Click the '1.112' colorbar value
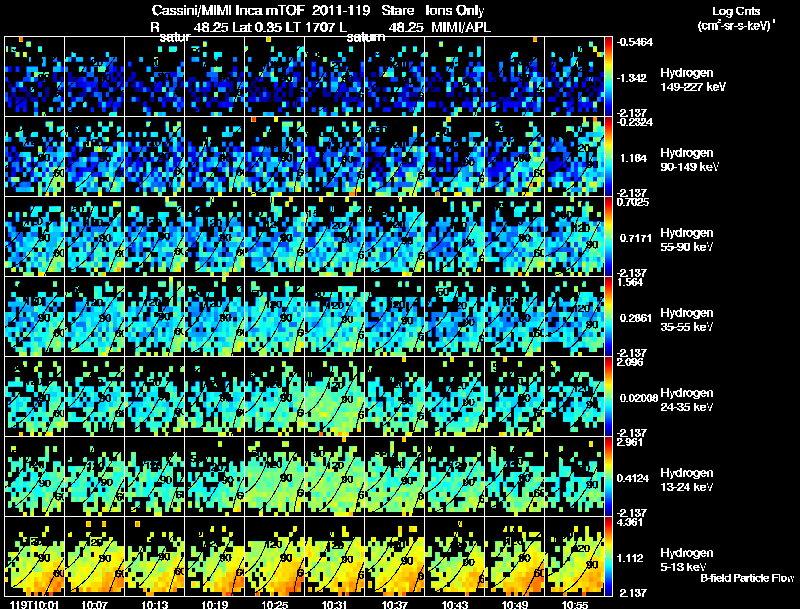The image size is (800, 609). pos(630,559)
